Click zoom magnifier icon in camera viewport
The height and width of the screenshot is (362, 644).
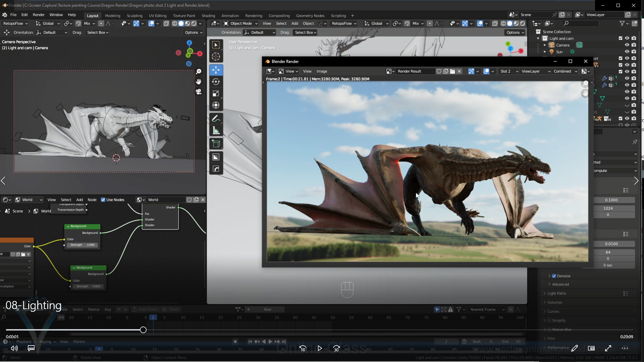[199, 72]
